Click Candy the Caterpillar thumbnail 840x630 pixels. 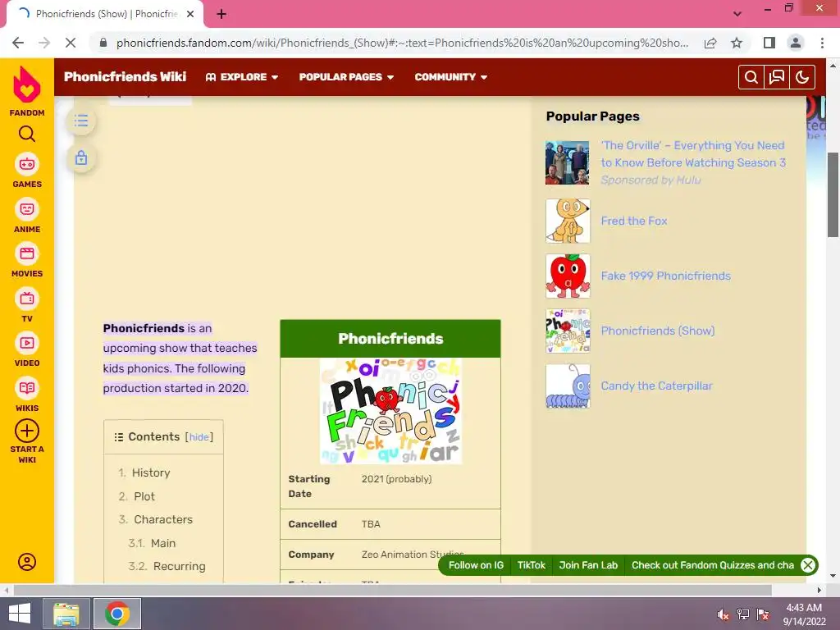[568, 386]
